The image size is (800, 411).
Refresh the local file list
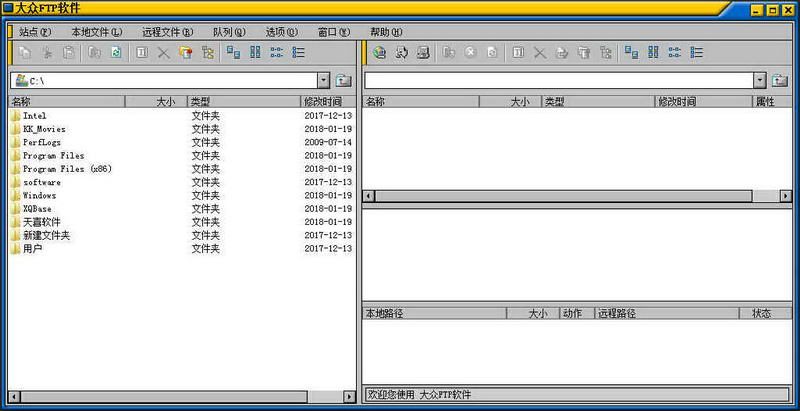click(x=116, y=53)
